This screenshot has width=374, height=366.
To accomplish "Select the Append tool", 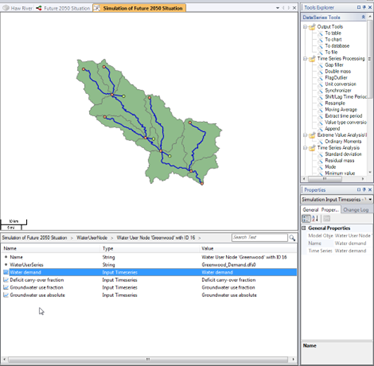I will [332, 129].
